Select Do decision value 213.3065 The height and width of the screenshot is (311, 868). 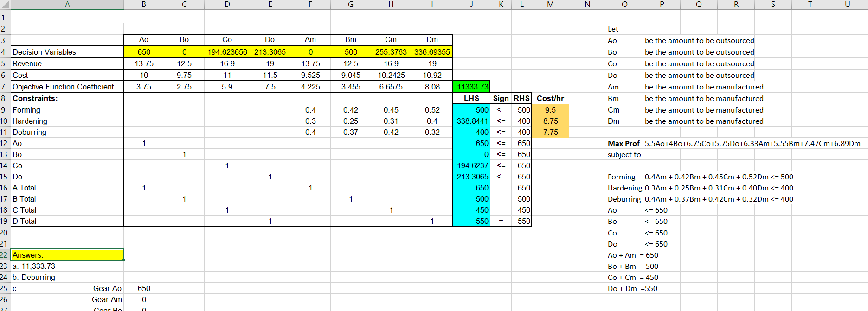click(x=270, y=52)
